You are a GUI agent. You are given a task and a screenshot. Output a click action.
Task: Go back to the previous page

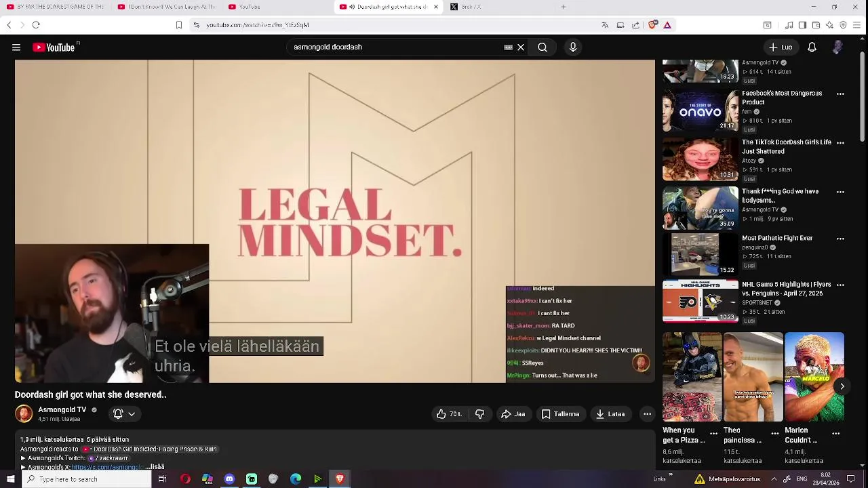pos(9,25)
